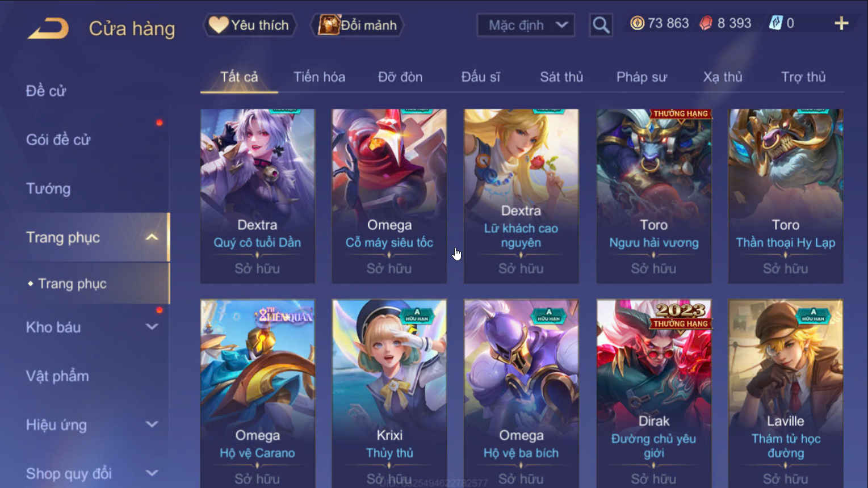This screenshot has height=488, width=868.
Task: Open Gói đề cử in the sidebar
Action: 58,140
